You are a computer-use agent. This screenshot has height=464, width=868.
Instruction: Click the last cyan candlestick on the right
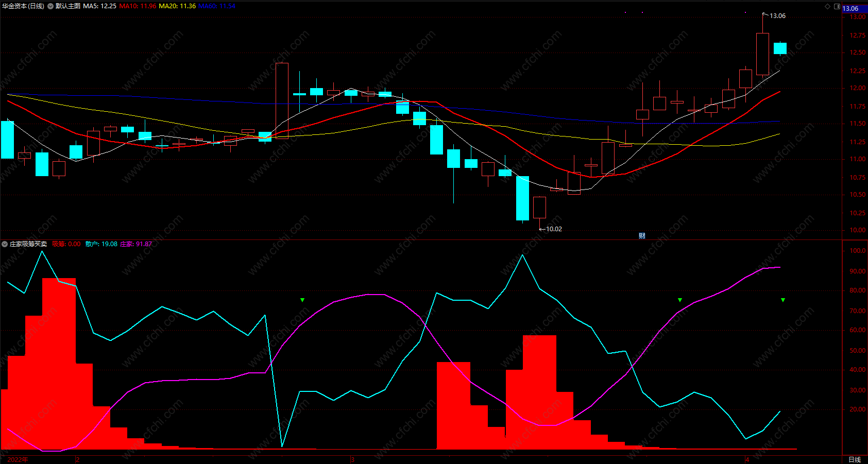coord(780,48)
